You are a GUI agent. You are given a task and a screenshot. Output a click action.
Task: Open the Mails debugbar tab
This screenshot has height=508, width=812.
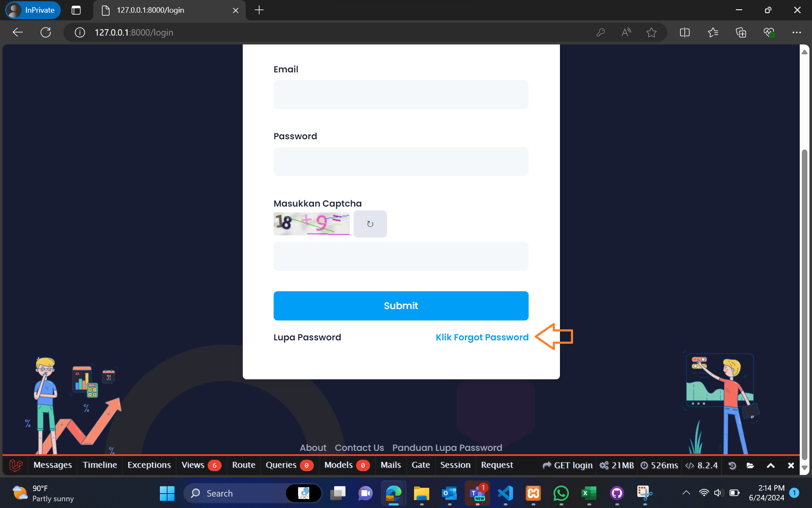pyautogui.click(x=391, y=465)
